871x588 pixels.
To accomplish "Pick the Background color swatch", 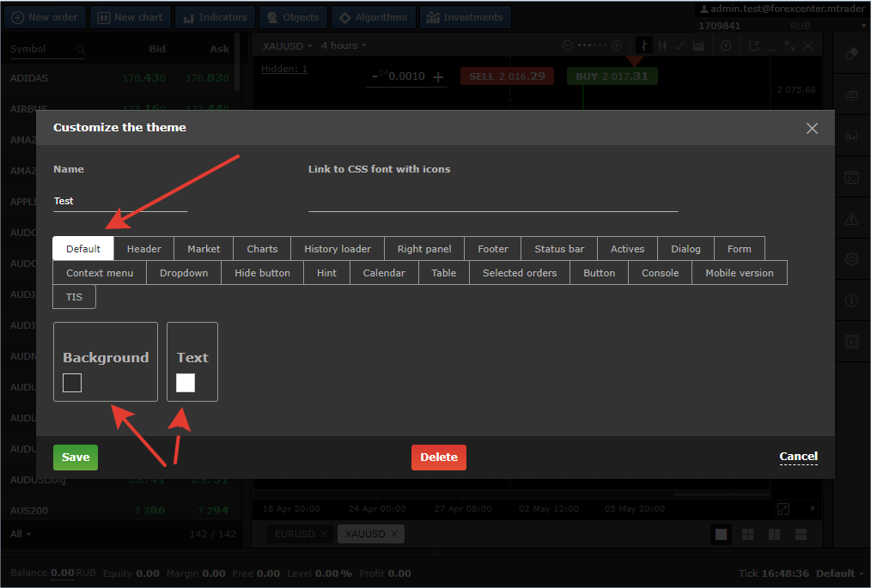I will pyautogui.click(x=72, y=383).
